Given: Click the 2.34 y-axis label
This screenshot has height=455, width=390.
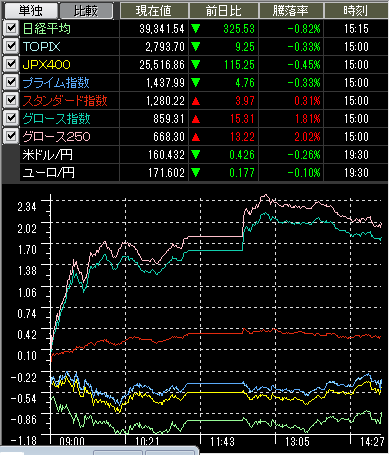Looking at the screenshot, I should tap(27, 207).
